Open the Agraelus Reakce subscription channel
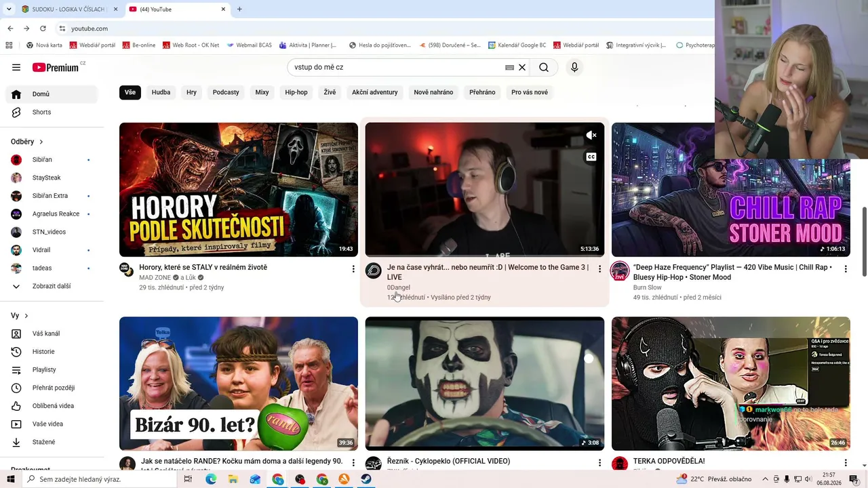 [52, 214]
